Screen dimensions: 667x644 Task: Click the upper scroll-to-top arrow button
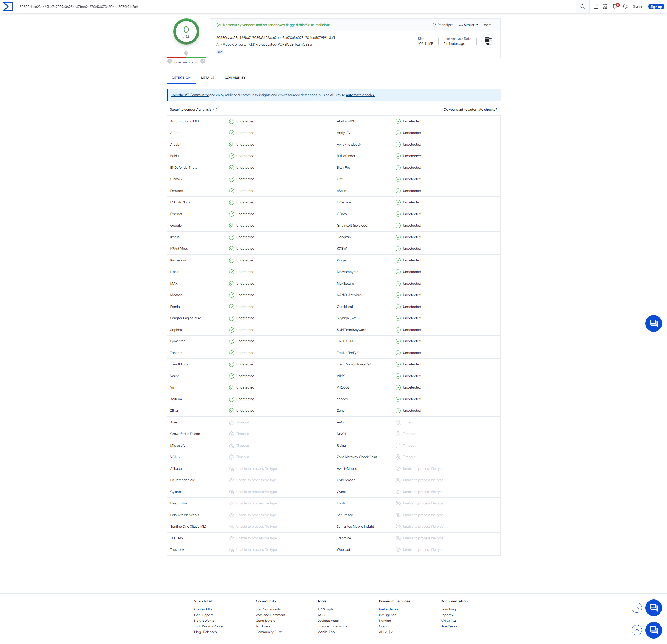(x=636, y=608)
